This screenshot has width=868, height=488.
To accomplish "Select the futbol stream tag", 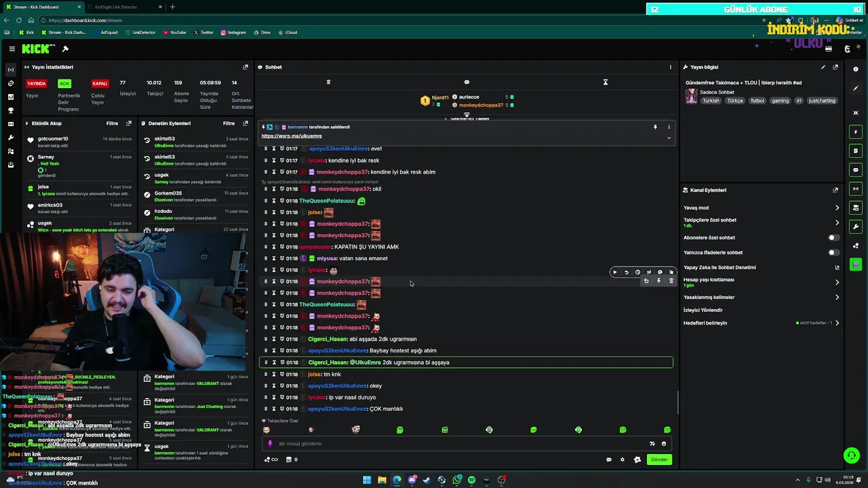I will [757, 101].
